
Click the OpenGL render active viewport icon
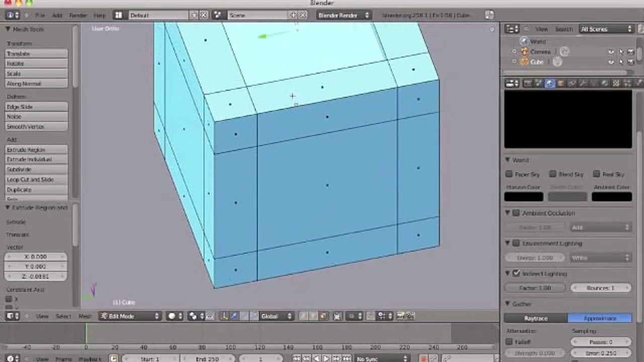(401, 316)
